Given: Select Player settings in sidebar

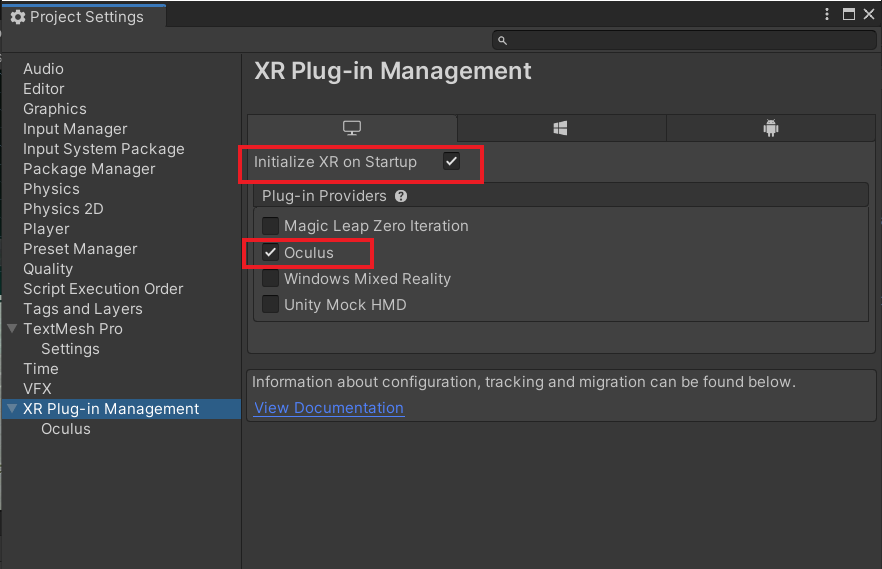Looking at the screenshot, I should (46, 229).
